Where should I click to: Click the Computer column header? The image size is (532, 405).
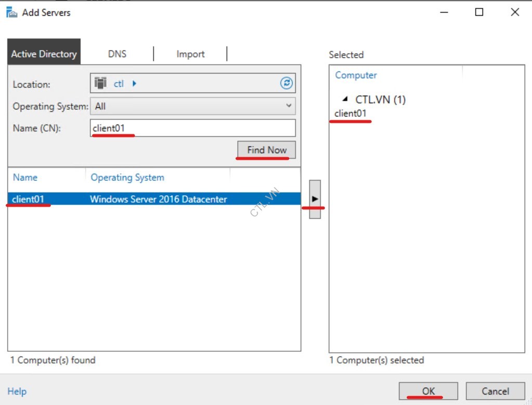(x=356, y=75)
